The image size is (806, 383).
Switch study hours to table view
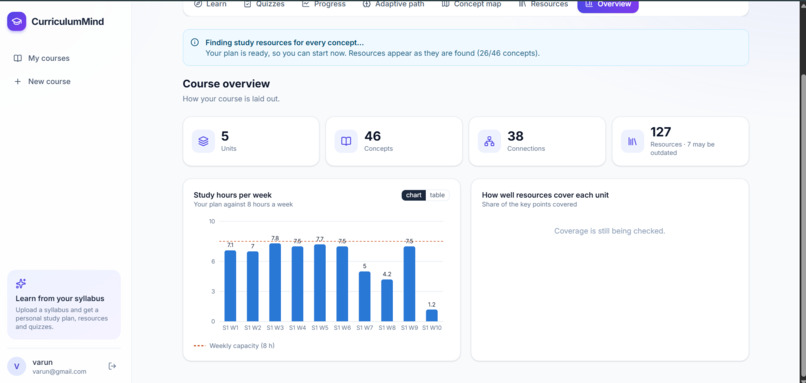[x=437, y=195]
